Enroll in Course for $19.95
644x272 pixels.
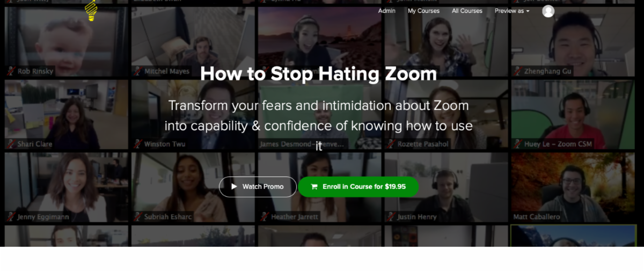point(358,187)
